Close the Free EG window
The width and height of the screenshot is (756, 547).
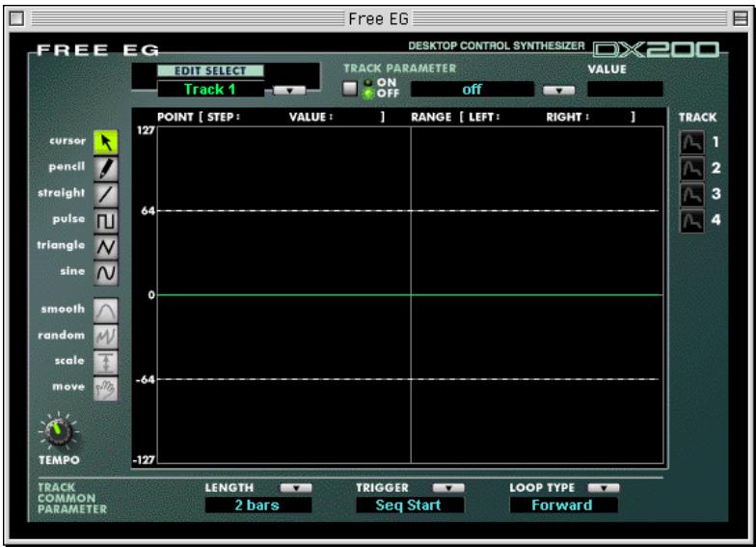click(x=17, y=19)
